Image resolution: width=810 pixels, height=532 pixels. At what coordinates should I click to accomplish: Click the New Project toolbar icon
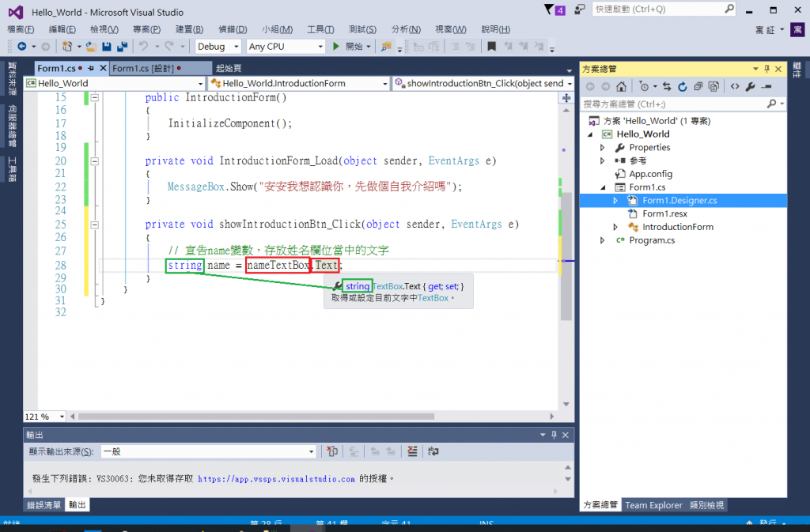pyautogui.click(x=67, y=47)
